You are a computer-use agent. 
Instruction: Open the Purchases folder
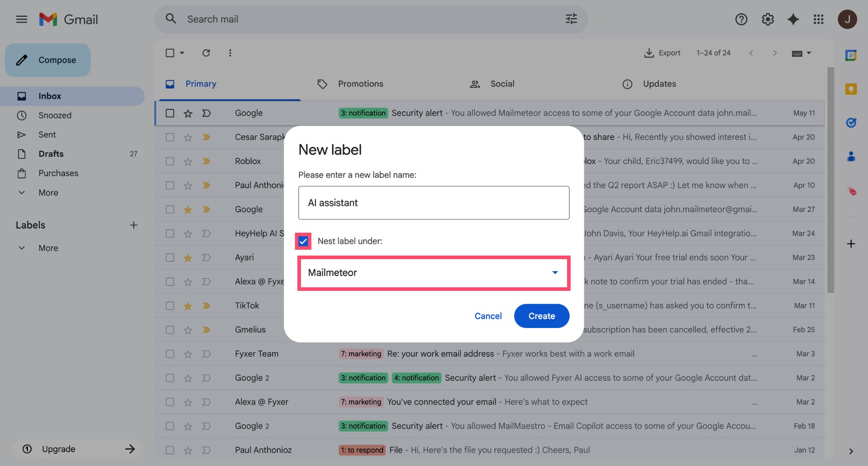tap(58, 173)
